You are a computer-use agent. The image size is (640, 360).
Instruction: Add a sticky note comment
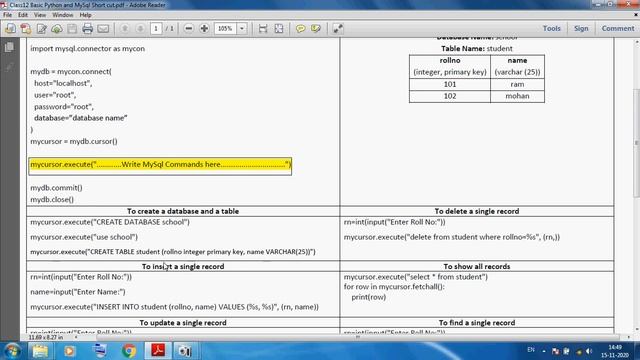300,29
